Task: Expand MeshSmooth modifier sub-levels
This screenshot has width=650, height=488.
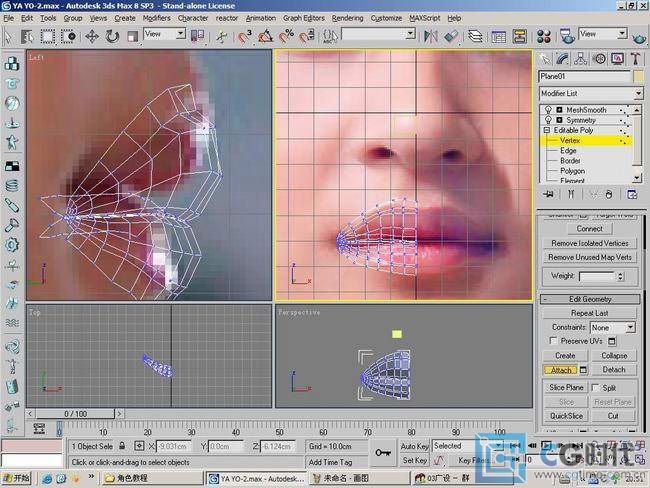Action: (559, 110)
